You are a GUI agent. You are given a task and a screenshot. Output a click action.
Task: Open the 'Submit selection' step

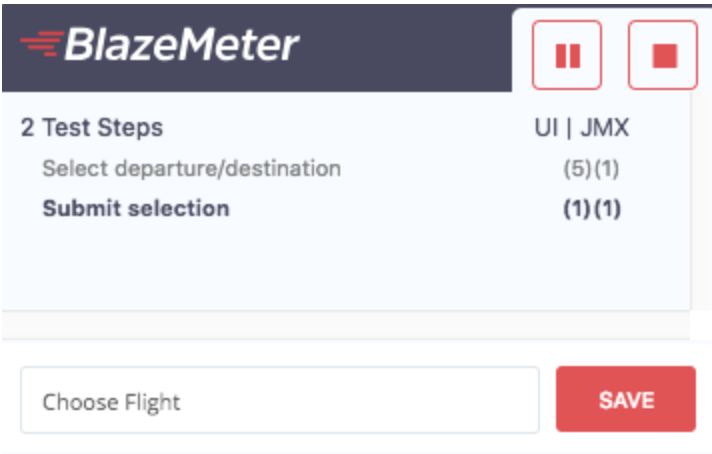pos(136,209)
